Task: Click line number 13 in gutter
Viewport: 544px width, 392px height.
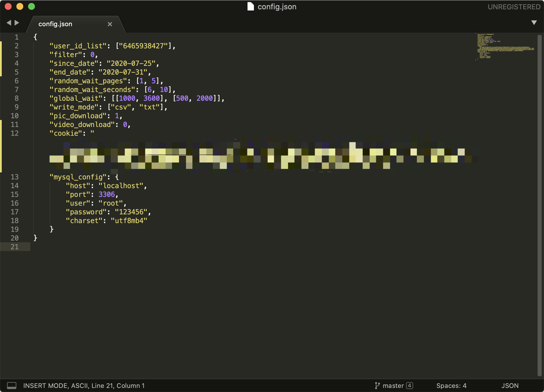Action: click(15, 177)
